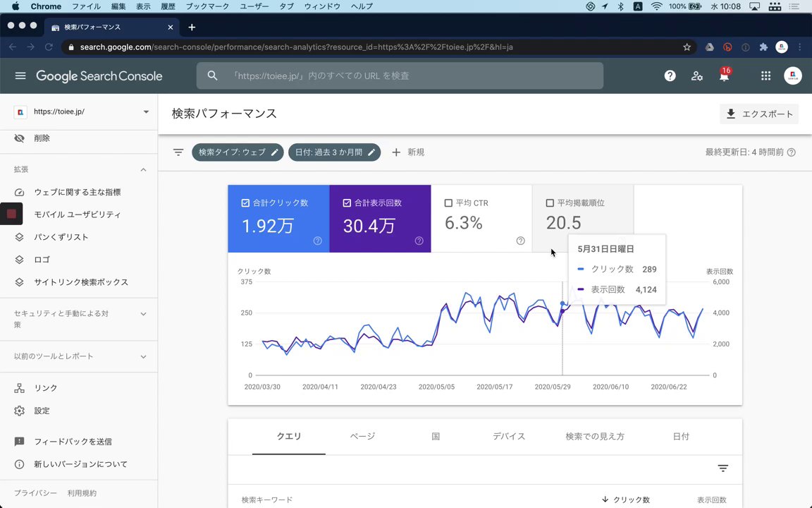This screenshot has width=812, height=508.
Task: Open the help question mark icon
Action: pos(670,75)
